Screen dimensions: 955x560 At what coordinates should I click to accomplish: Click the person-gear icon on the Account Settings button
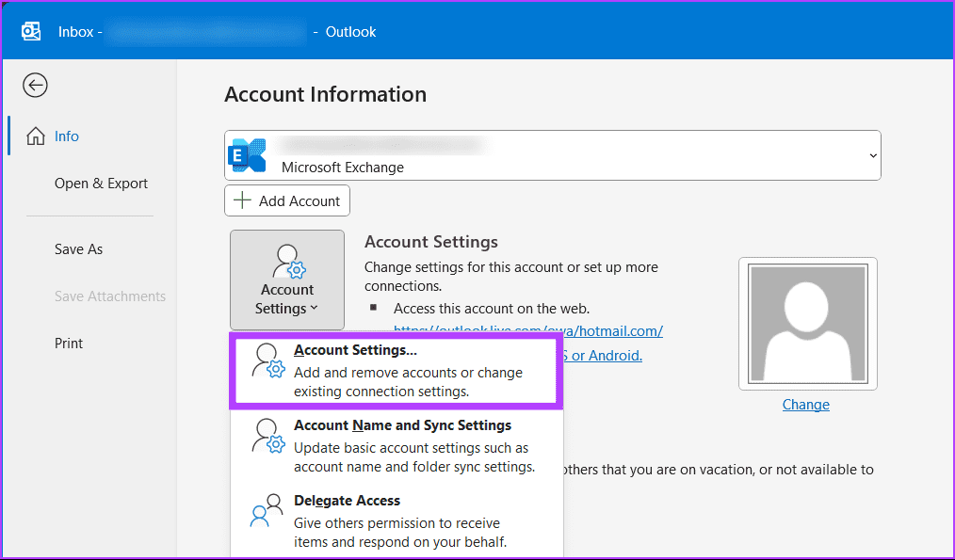coord(289,261)
